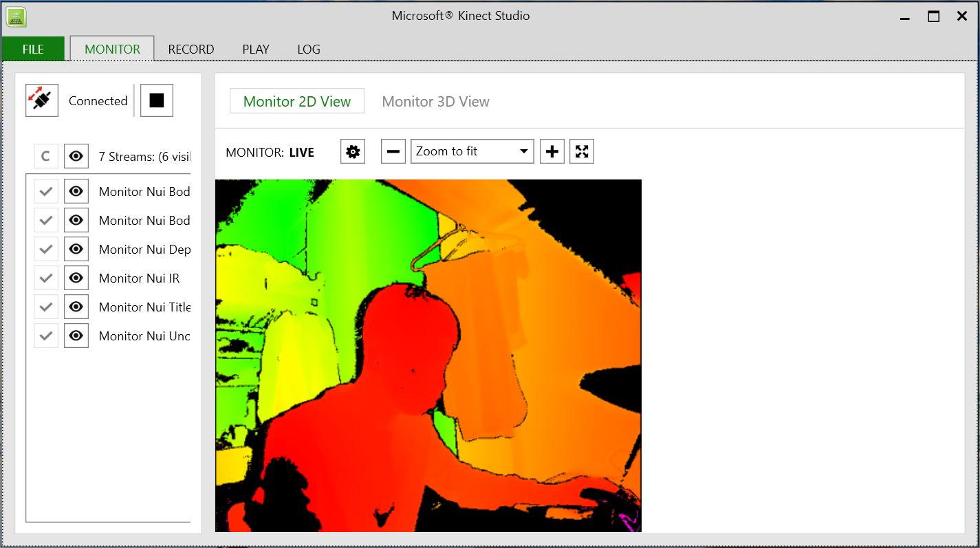Viewport: 980px width, 548px height.
Task: Select the LOG tab
Action: pyautogui.click(x=308, y=49)
